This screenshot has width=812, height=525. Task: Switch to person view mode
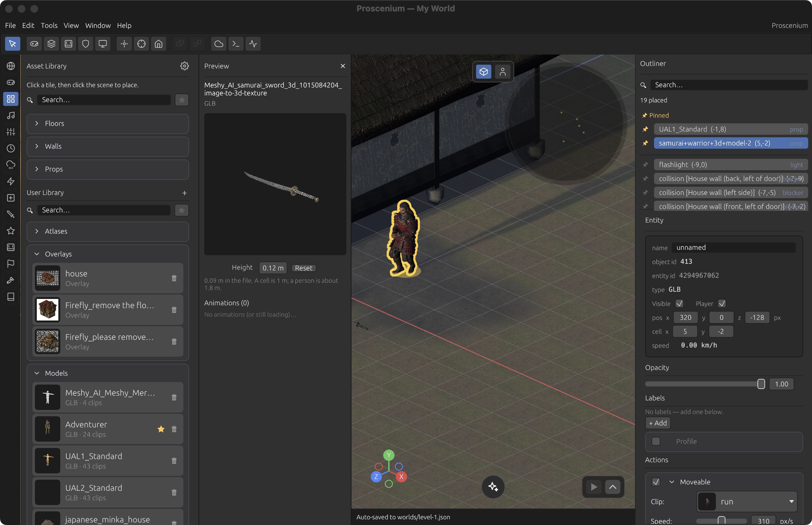502,72
